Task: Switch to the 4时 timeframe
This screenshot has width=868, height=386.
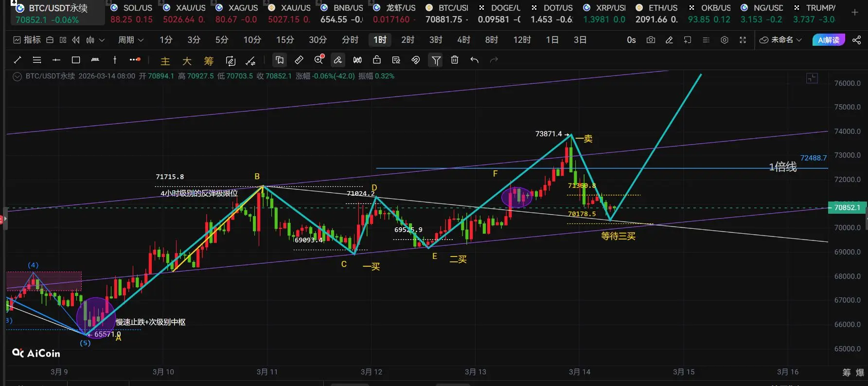Action: [463, 40]
